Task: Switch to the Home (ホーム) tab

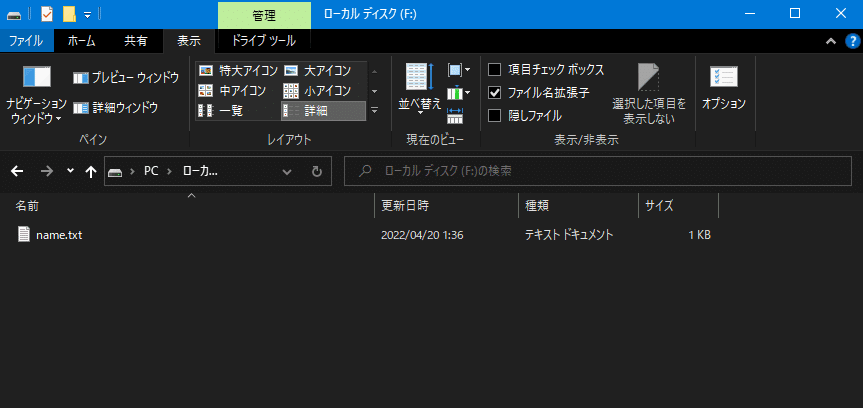Action: [81, 41]
